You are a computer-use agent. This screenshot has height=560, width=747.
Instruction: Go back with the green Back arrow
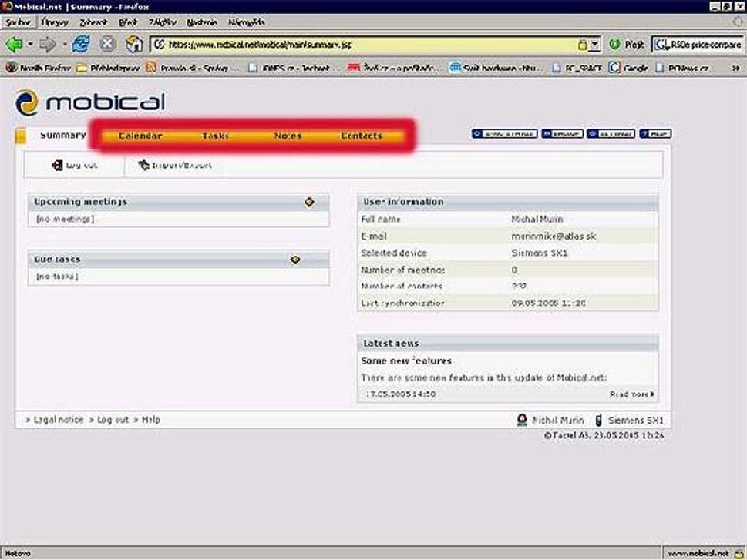coord(14,45)
